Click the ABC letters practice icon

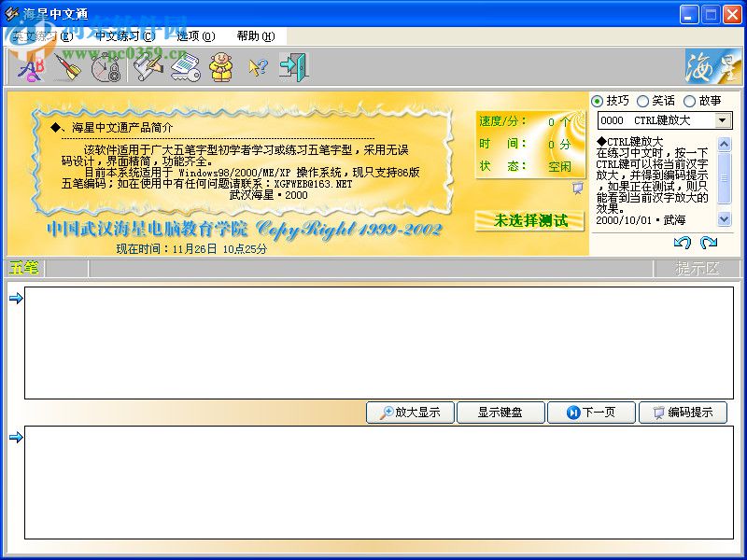(31, 68)
